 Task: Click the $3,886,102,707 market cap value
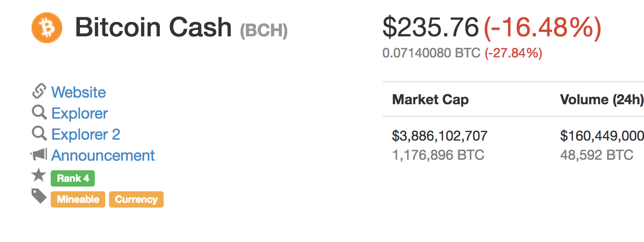click(439, 136)
